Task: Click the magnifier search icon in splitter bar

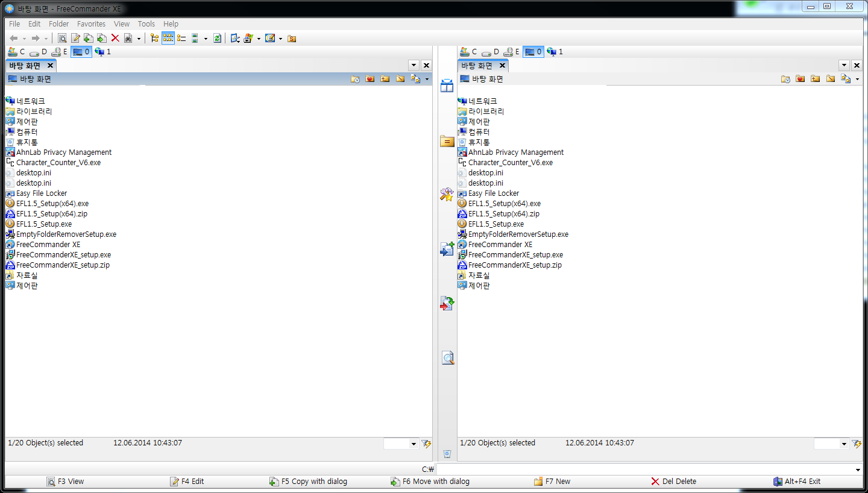Action: point(447,358)
